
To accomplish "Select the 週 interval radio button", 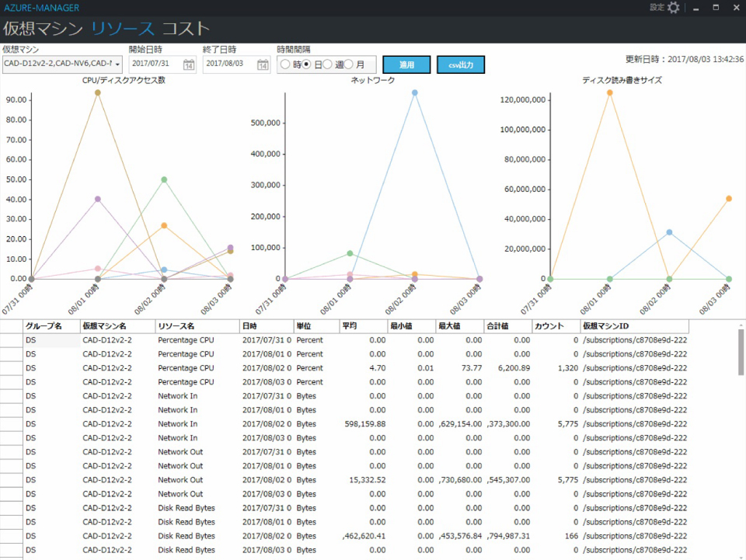I will click(x=327, y=64).
